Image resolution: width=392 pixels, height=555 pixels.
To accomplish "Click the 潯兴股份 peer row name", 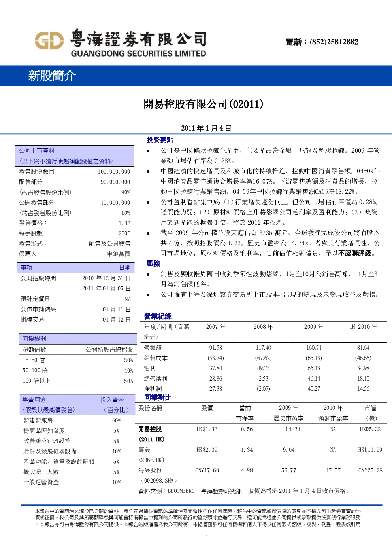I will (x=150, y=470).
